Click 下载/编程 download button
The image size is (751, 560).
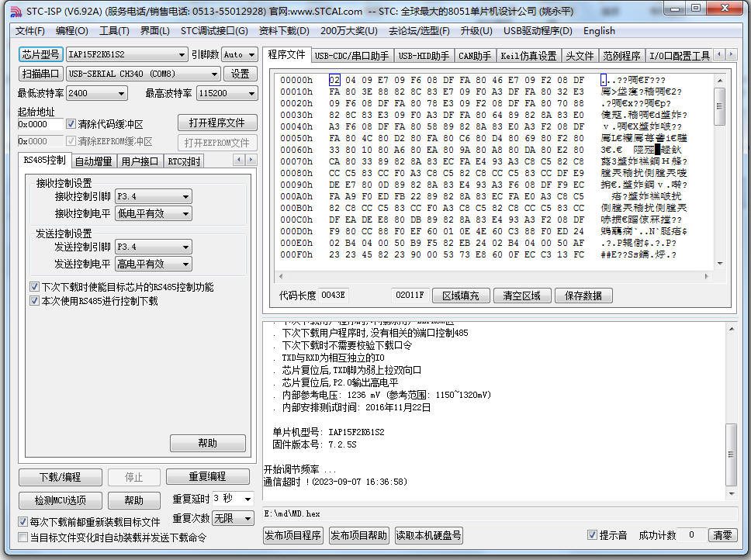(x=61, y=477)
